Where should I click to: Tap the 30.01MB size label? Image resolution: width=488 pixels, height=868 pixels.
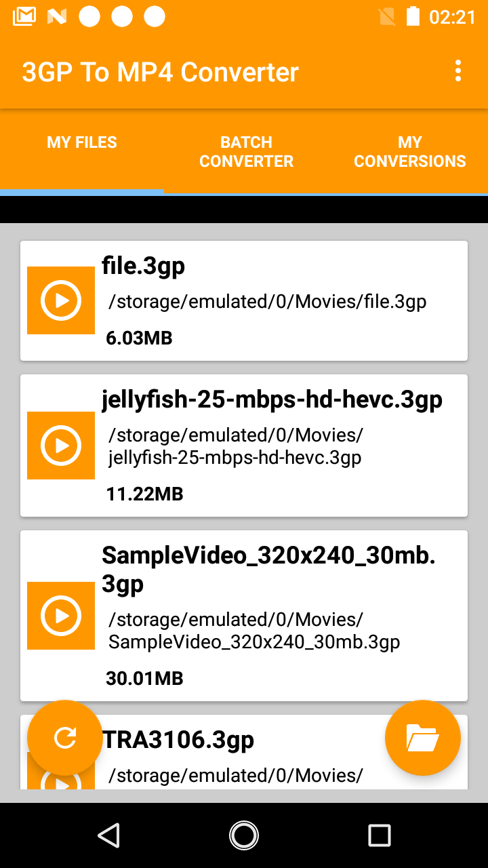[x=144, y=678]
